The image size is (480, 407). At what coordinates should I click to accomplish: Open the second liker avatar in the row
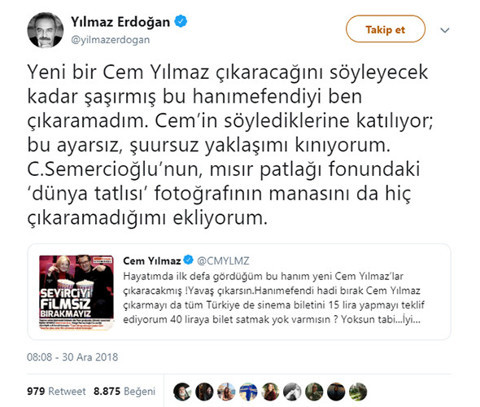click(204, 391)
